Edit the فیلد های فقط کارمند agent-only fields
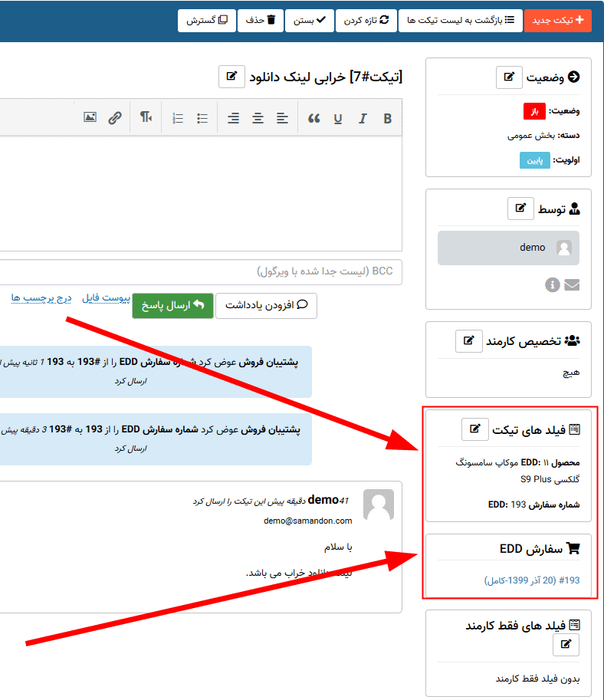Viewport: 604px width, 700px height. click(566, 645)
